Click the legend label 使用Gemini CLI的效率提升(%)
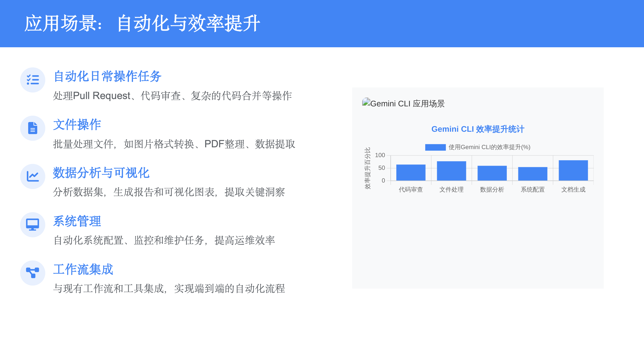The height and width of the screenshot is (362, 644). pyautogui.click(x=489, y=147)
